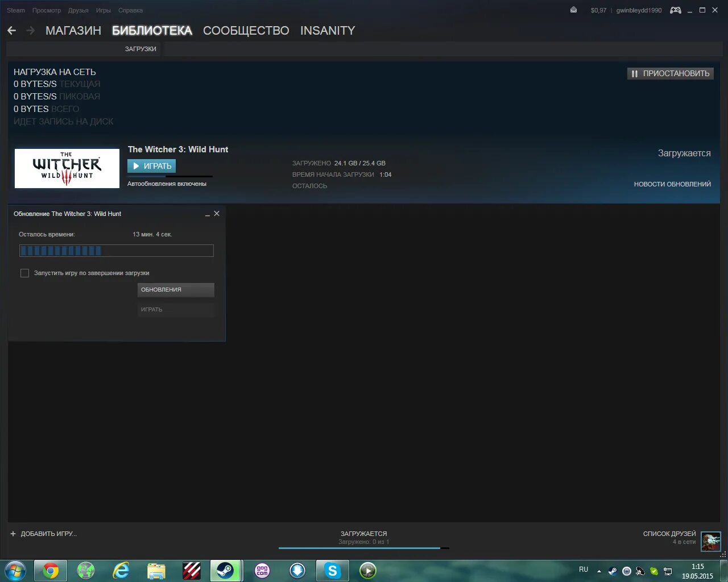Open the Игры menu

coord(104,10)
